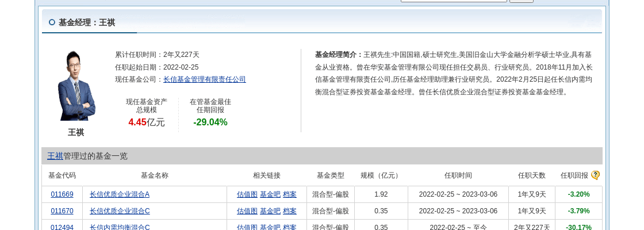Open fund code 012494

coord(62,227)
